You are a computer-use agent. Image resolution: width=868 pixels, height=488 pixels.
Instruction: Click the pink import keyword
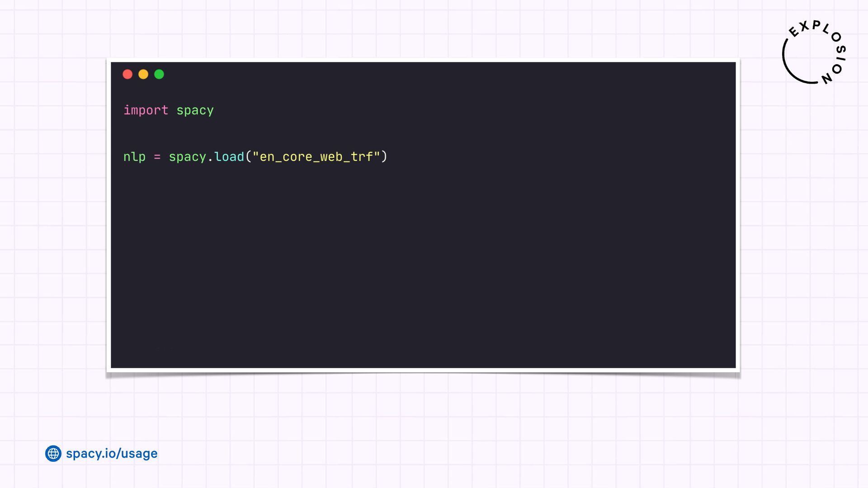click(146, 110)
